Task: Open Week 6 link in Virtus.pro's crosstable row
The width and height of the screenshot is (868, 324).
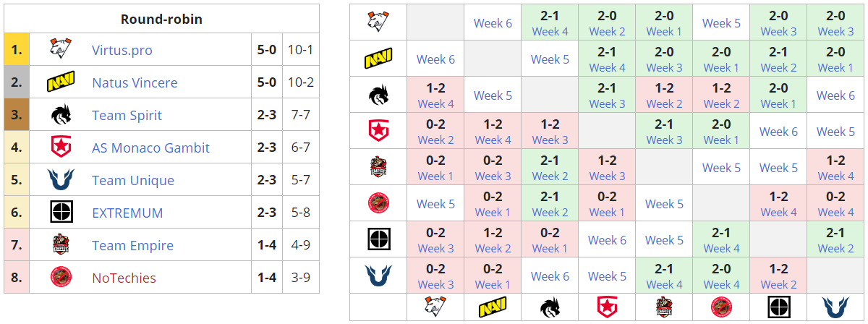Action: tap(493, 23)
